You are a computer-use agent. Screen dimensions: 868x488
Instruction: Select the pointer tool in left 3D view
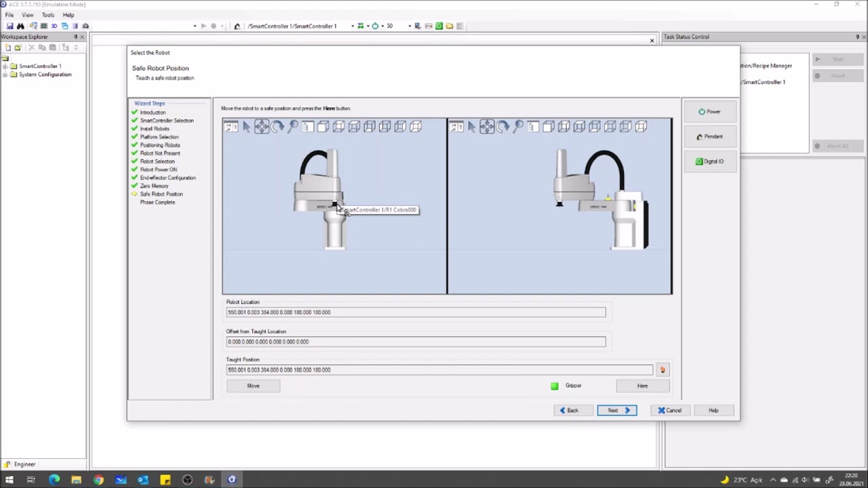pyautogui.click(x=246, y=127)
